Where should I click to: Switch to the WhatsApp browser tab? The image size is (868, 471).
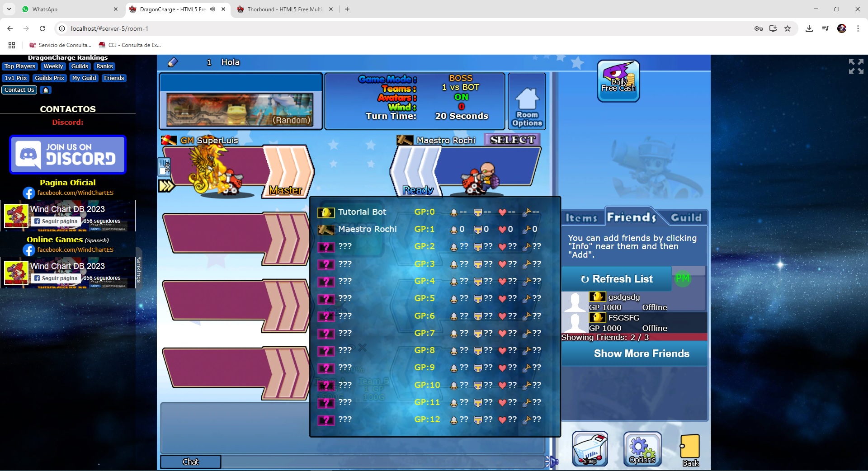point(70,9)
